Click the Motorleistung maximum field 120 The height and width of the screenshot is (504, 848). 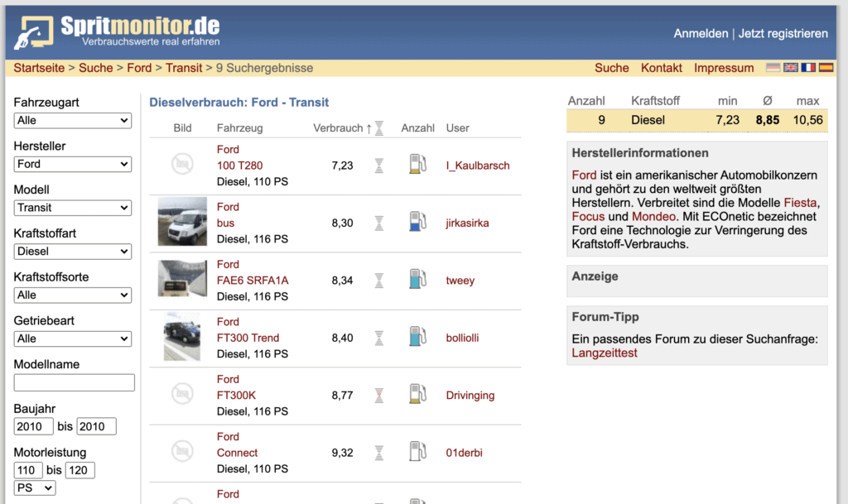(x=80, y=471)
